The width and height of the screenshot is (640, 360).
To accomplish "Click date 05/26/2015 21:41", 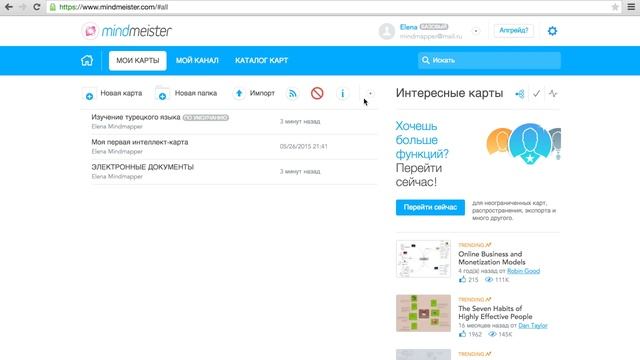I will coord(303,147).
